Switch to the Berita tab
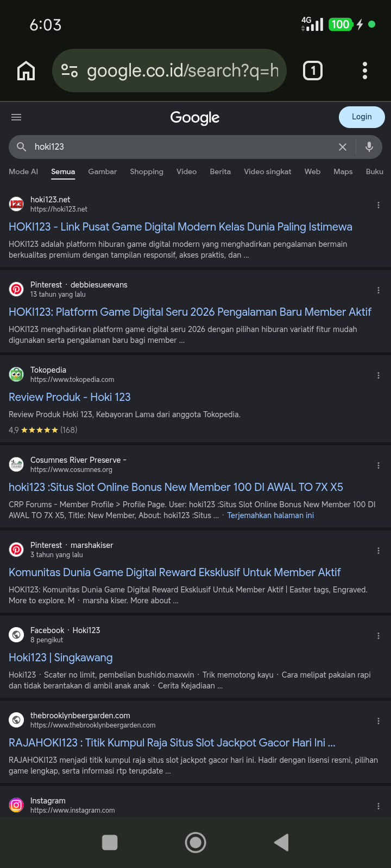The width and height of the screenshot is (391, 868). pyautogui.click(x=220, y=171)
